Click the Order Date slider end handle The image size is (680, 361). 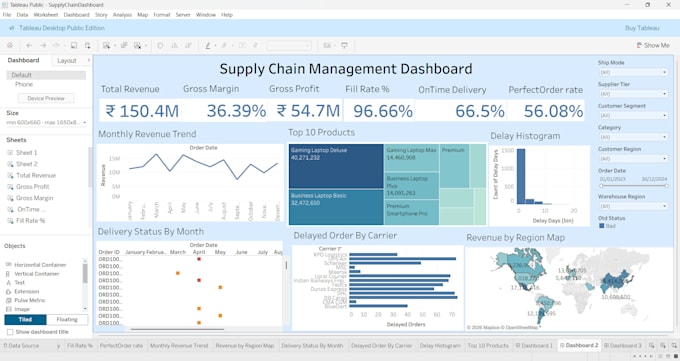click(666, 186)
